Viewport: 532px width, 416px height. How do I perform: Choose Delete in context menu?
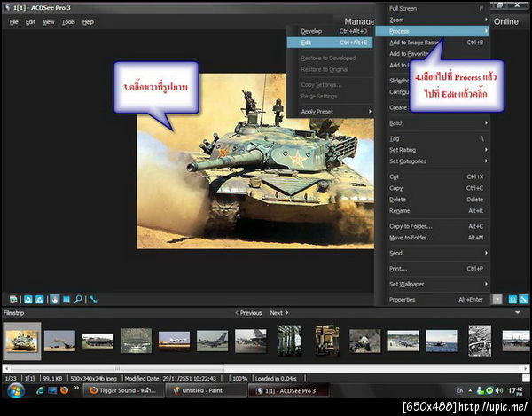point(433,200)
